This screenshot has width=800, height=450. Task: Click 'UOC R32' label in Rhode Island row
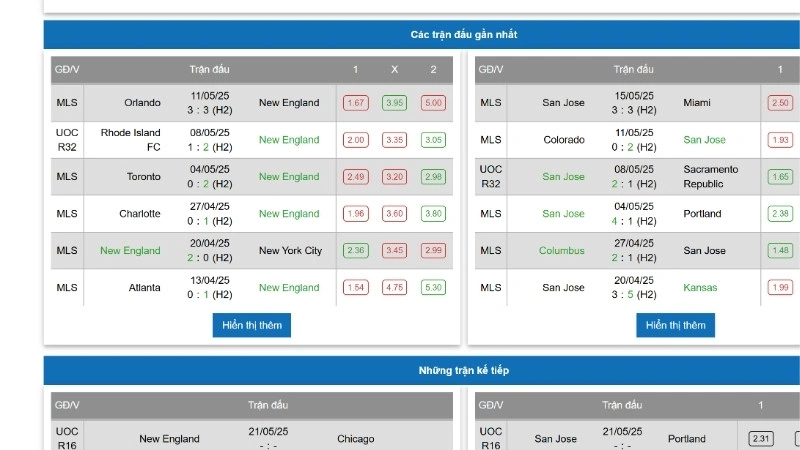(67, 140)
